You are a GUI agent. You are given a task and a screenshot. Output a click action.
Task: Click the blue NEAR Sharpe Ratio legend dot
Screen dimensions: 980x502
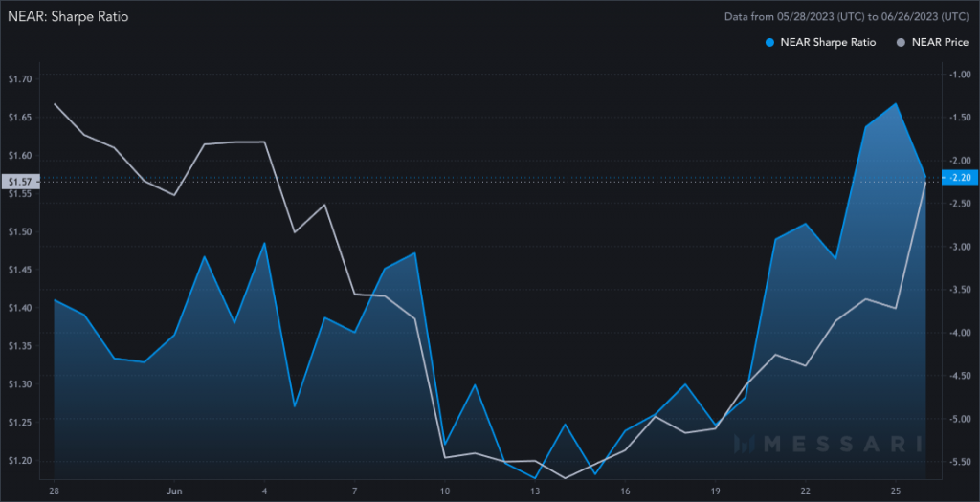(x=770, y=42)
